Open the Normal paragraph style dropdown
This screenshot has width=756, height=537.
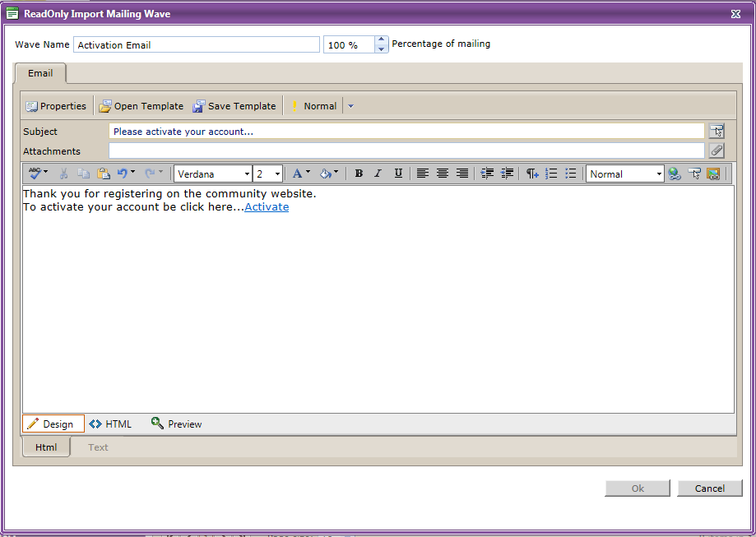pyautogui.click(x=625, y=174)
